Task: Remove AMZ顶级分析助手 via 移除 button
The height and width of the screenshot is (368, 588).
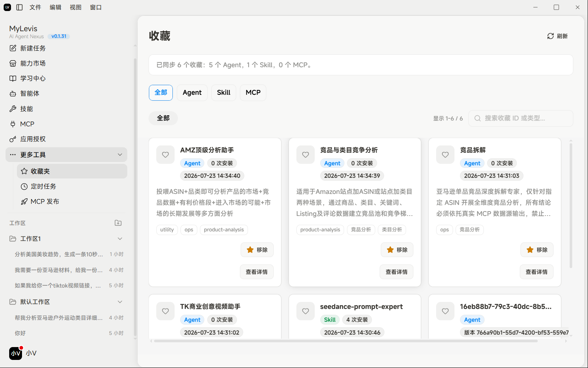Action: pos(257,250)
